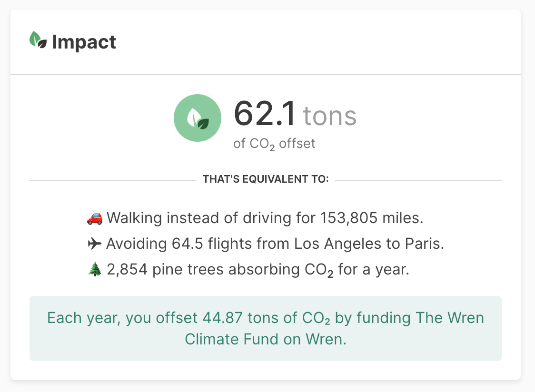Click the THAT'S EQUIVALENT TO divider label
The image size is (535, 392).
[x=266, y=179]
